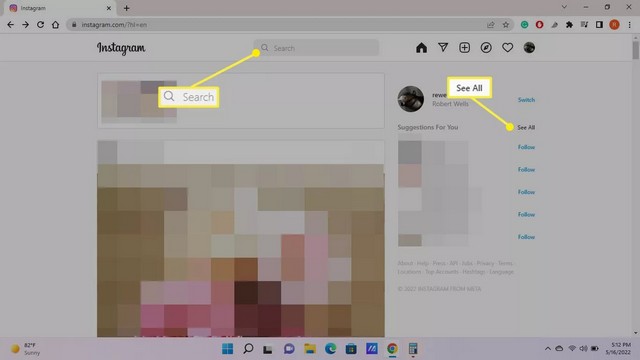Open the Hashtags footer link
Image resolution: width=640 pixels, height=360 pixels.
pyautogui.click(x=473, y=272)
